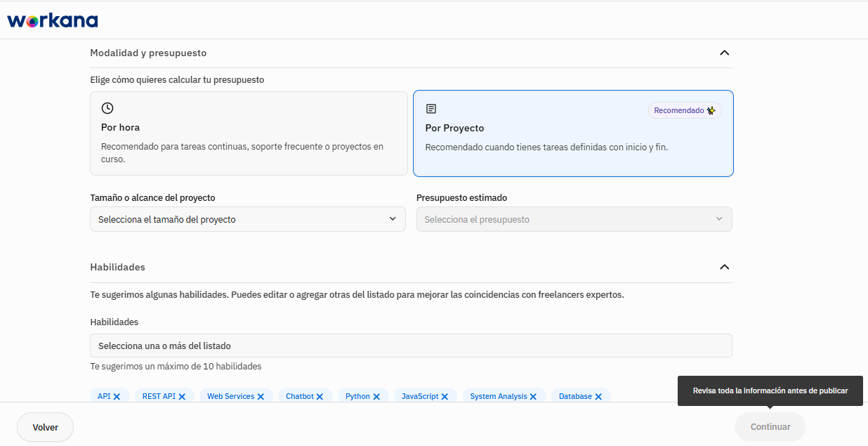Click the Continuar button
868x446 pixels.
point(770,427)
